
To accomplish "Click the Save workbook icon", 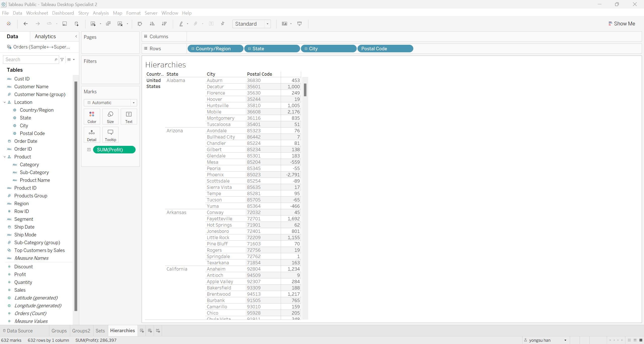I will pyautogui.click(x=65, y=24).
